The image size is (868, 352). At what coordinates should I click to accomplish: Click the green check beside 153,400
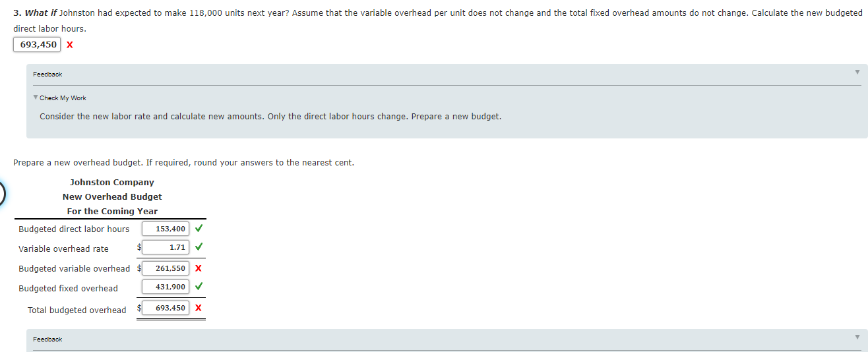click(x=199, y=229)
